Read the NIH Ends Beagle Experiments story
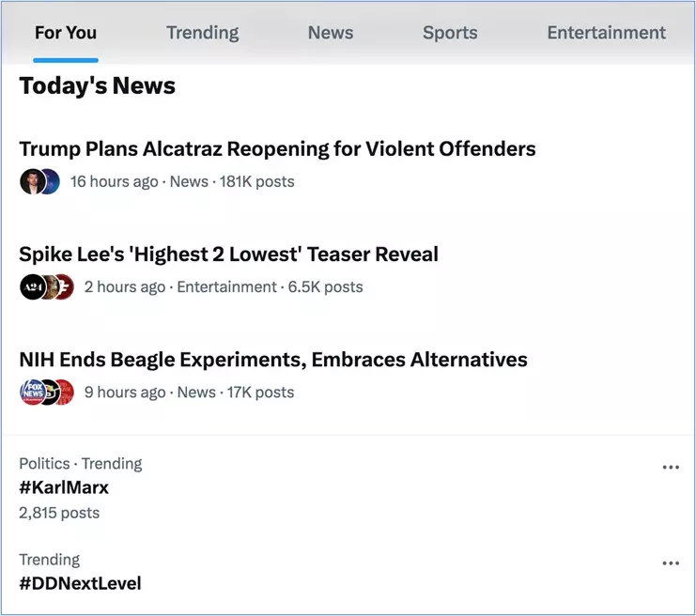The image size is (696, 616). [272, 360]
